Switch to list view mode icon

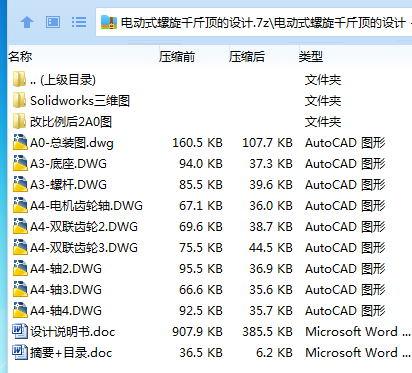(79, 22)
